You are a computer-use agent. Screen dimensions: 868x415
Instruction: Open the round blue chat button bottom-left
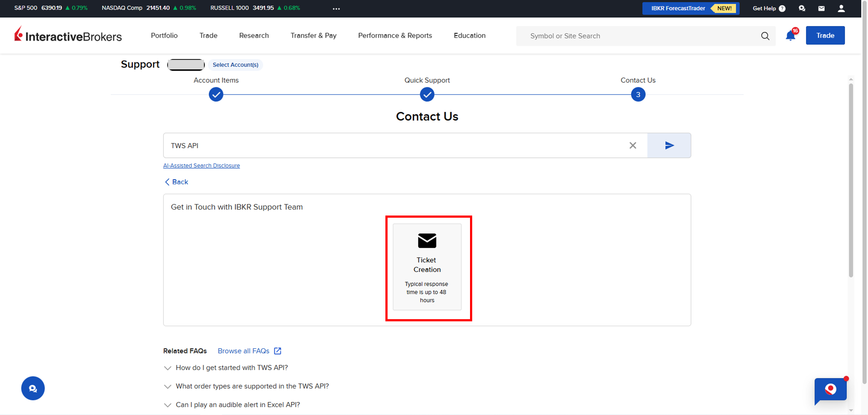33,388
